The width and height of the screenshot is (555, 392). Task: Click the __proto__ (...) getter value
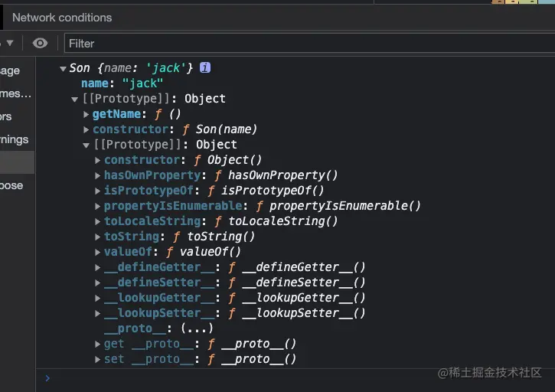(197, 328)
